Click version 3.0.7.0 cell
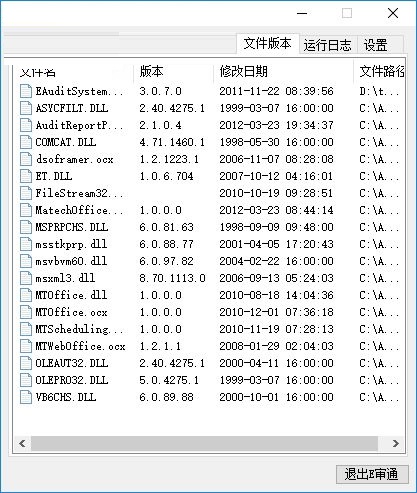Screen dimensions: 417x493 [x=160, y=91]
